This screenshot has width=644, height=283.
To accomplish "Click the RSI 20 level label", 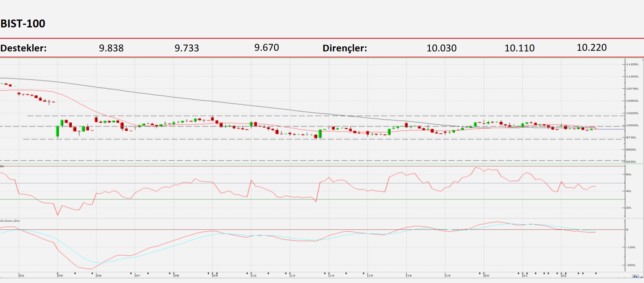I will (x=629, y=208).
